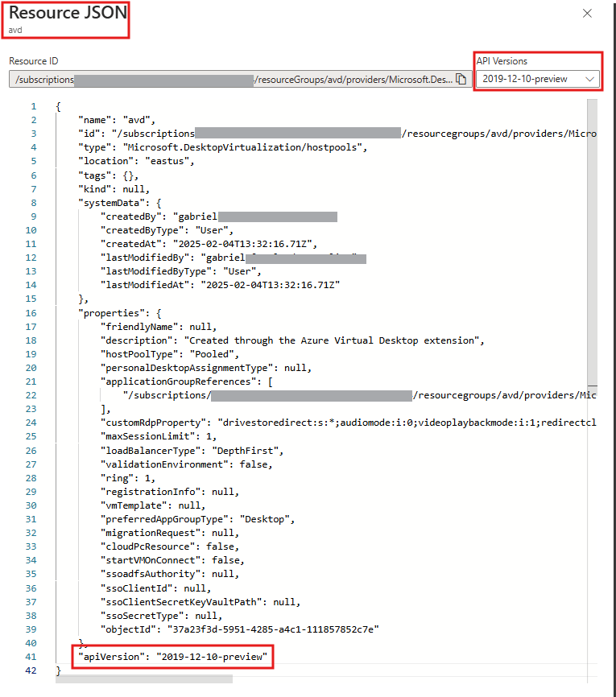Click the vertical scrollbar of the JSON viewer
Viewport: 616px width, 697px height.
(592, 242)
